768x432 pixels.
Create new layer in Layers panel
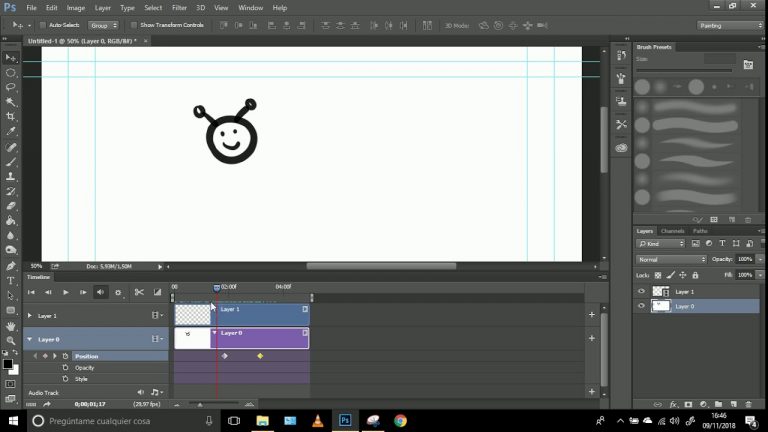(x=733, y=404)
